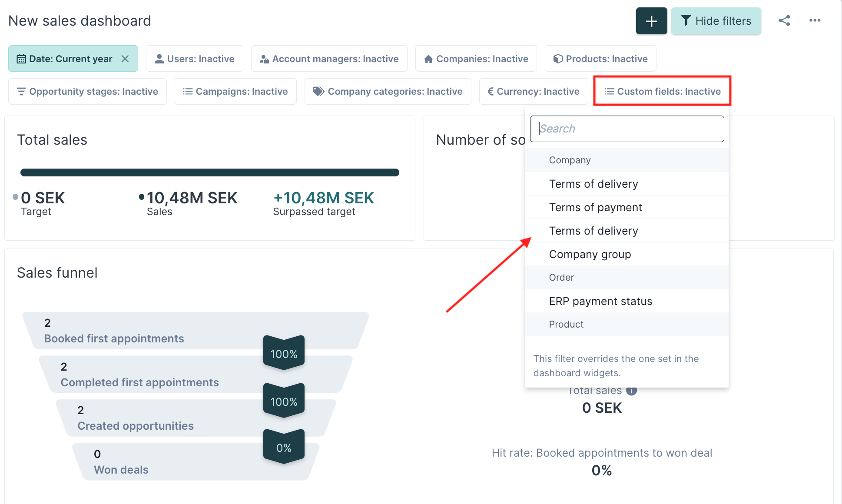Image resolution: width=842 pixels, height=504 pixels.
Task: Open the share dashboard icon
Action: coord(784,20)
